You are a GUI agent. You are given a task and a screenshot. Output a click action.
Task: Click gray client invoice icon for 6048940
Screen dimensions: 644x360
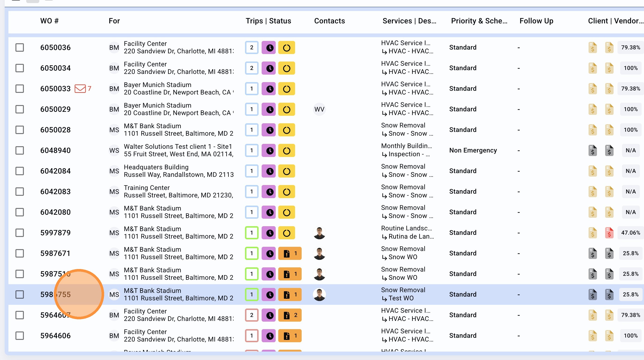[x=592, y=151]
